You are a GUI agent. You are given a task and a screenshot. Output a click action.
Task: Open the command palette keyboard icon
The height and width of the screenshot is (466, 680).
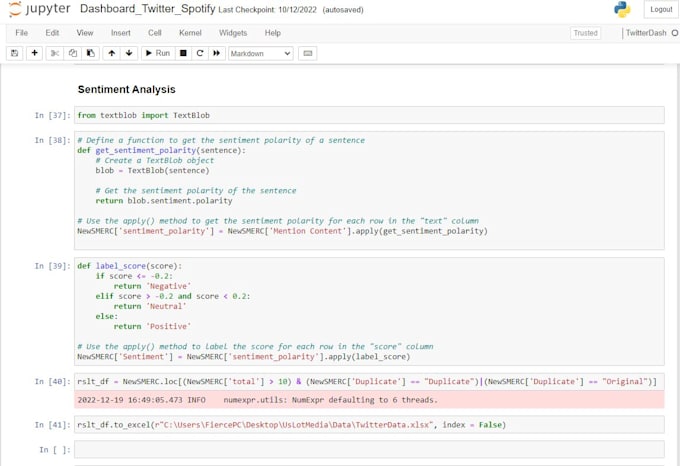tap(307, 53)
